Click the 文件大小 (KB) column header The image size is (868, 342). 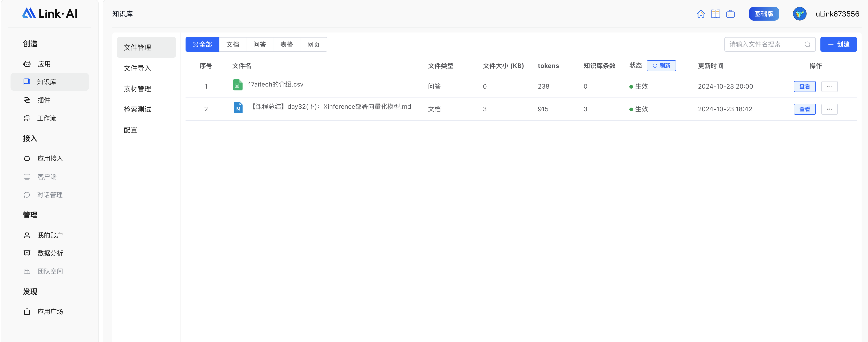(x=503, y=66)
